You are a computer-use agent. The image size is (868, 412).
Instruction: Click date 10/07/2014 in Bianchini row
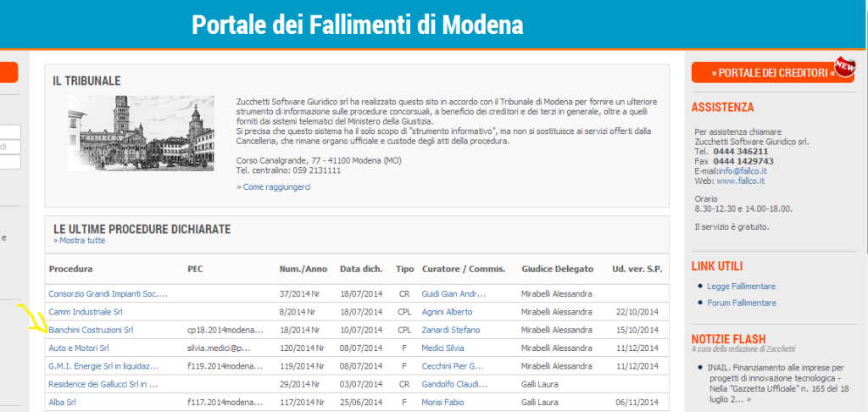pos(361,330)
